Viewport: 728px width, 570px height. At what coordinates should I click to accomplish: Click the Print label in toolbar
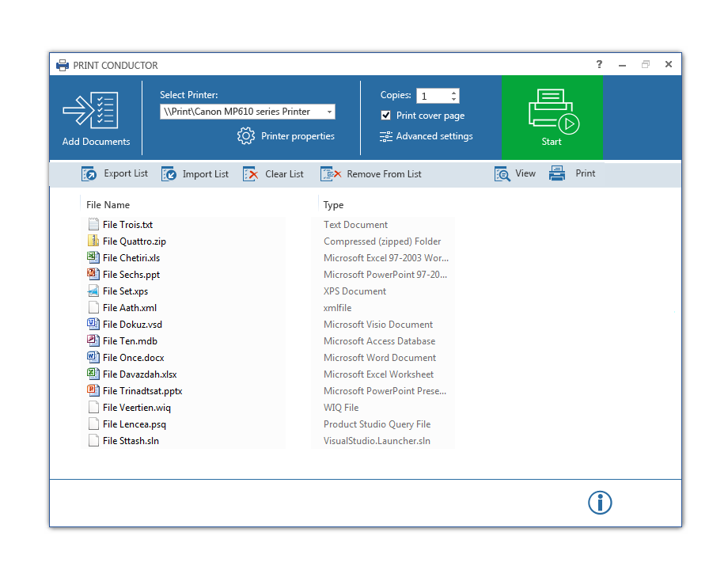585,173
